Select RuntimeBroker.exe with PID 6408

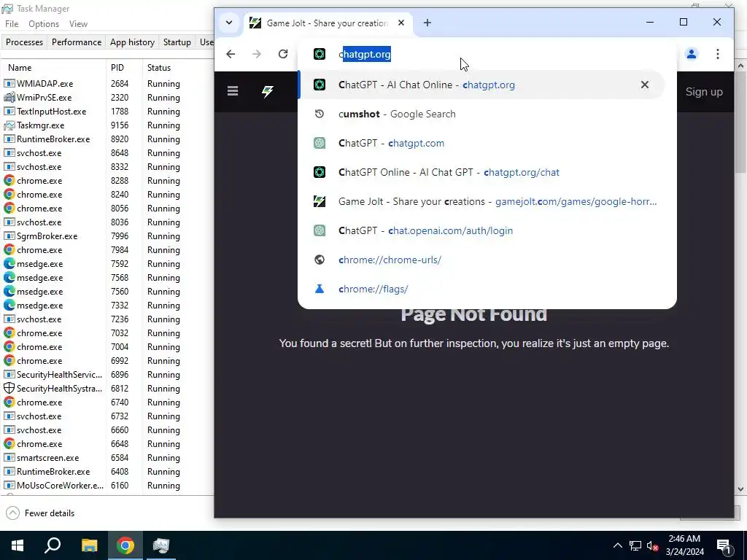pyautogui.click(x=108, y=472)
